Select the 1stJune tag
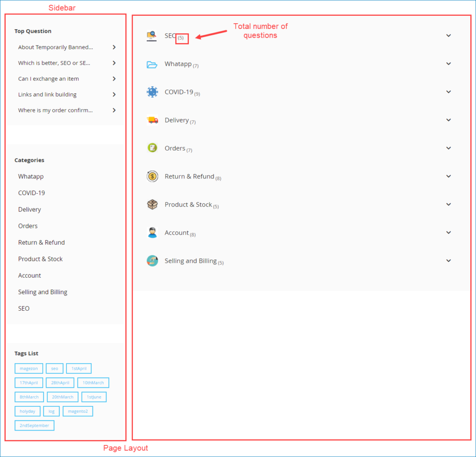This screenshot has height=457, width=476. click(94, 397)
